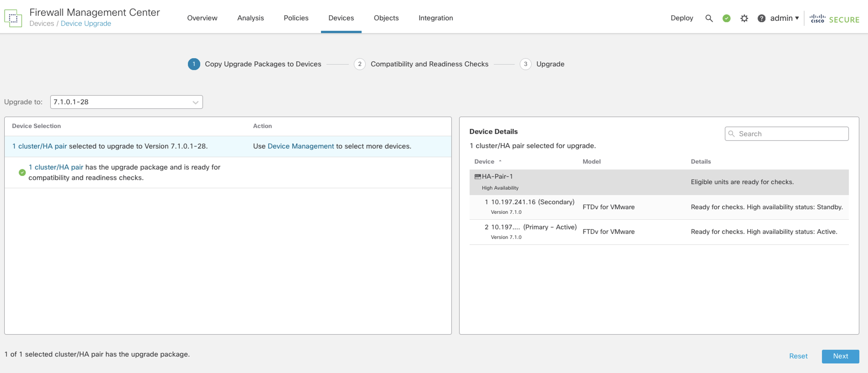Screen dimensions: 868x373
Task: Open the global search magnifier icon
Action: (x=709, y=18)
